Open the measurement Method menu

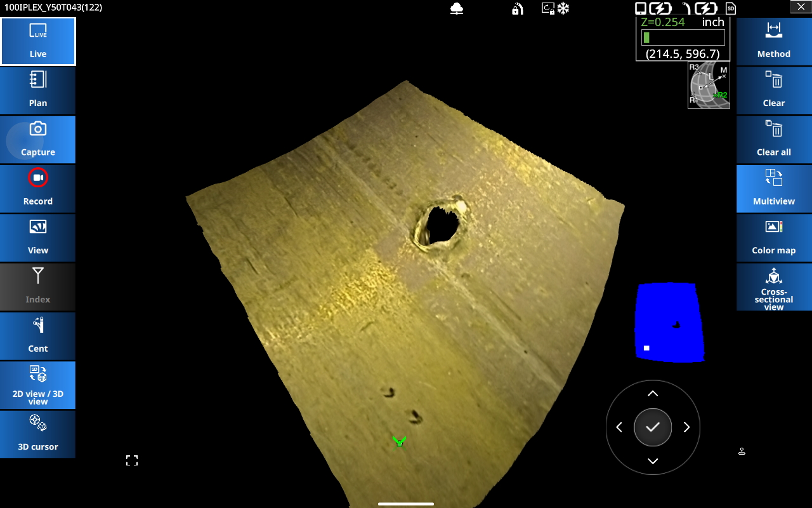[773, 41]
